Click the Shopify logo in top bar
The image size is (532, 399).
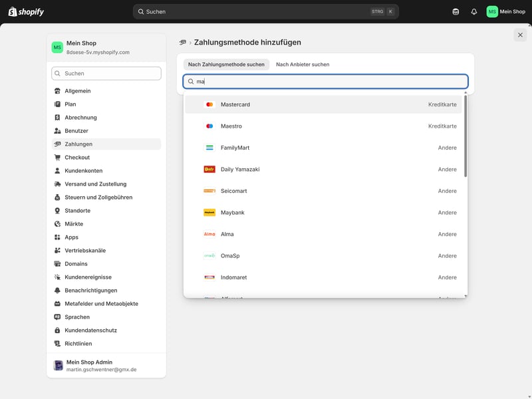tap(26, 11)
